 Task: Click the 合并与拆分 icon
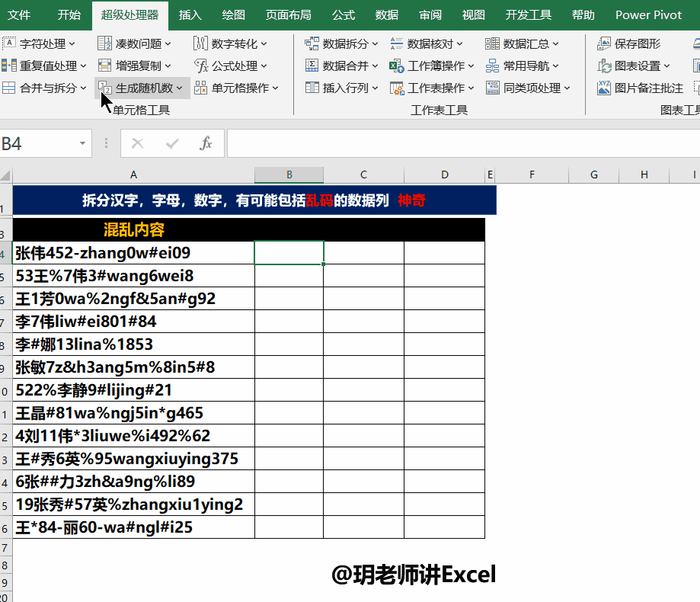pyautogui.click(x=9, y=88)
